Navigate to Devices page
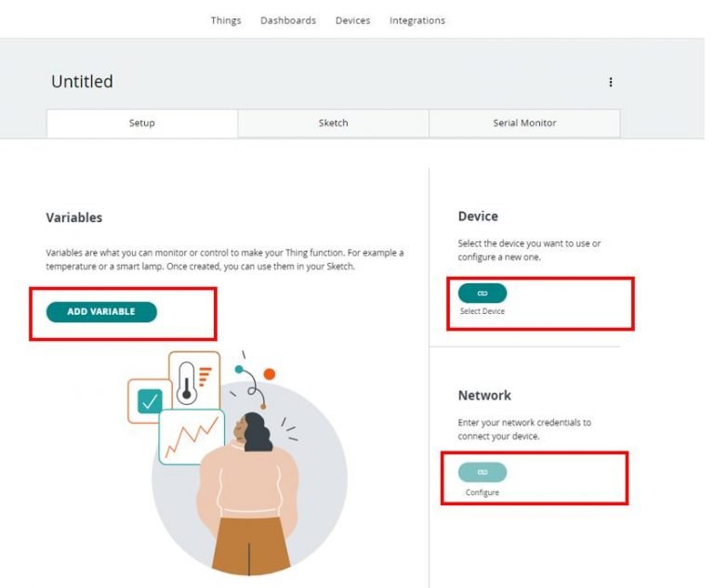 click(x=353, y=20)
